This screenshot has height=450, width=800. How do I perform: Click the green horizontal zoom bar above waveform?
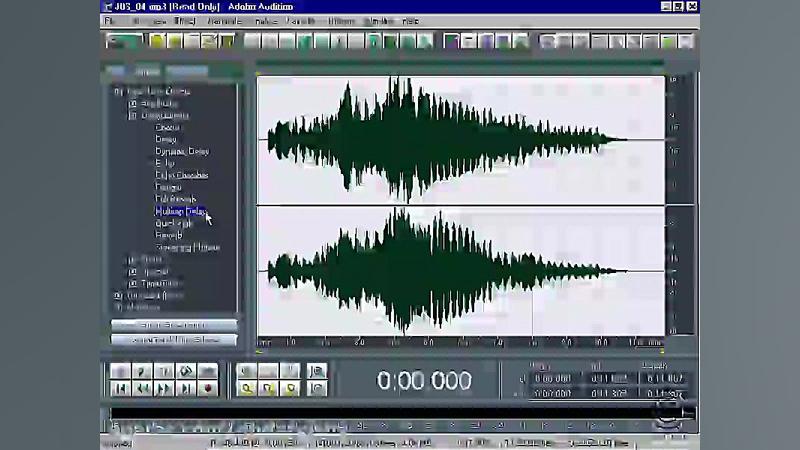point(460,64)
